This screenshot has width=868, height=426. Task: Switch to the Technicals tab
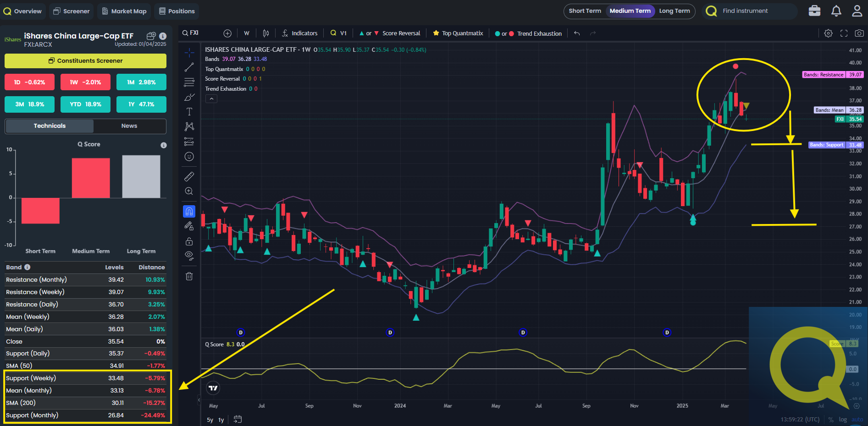pos(50,126)
